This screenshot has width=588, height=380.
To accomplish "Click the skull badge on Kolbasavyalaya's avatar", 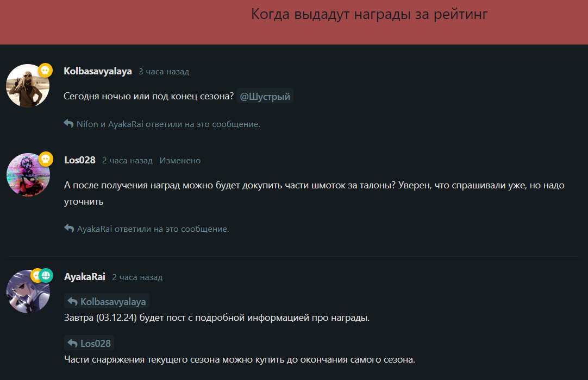I will click(45, 71).
